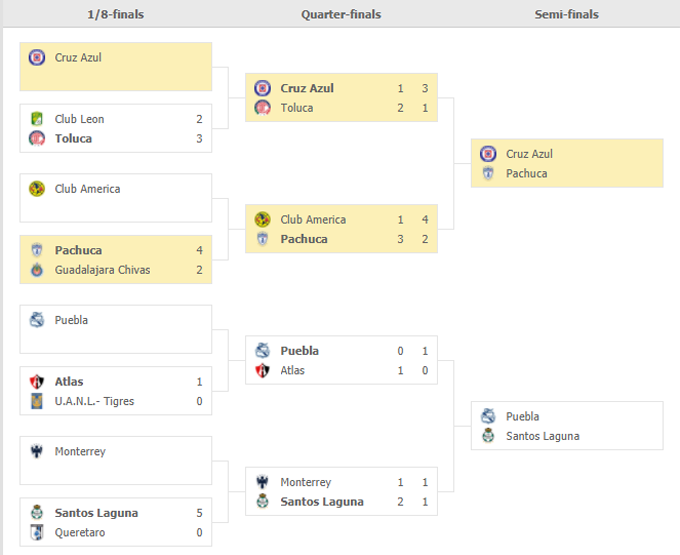The width and height of the screenshot is (680, 555).
Task: Select the Quarter-finals column header
Action: [340, 14]
